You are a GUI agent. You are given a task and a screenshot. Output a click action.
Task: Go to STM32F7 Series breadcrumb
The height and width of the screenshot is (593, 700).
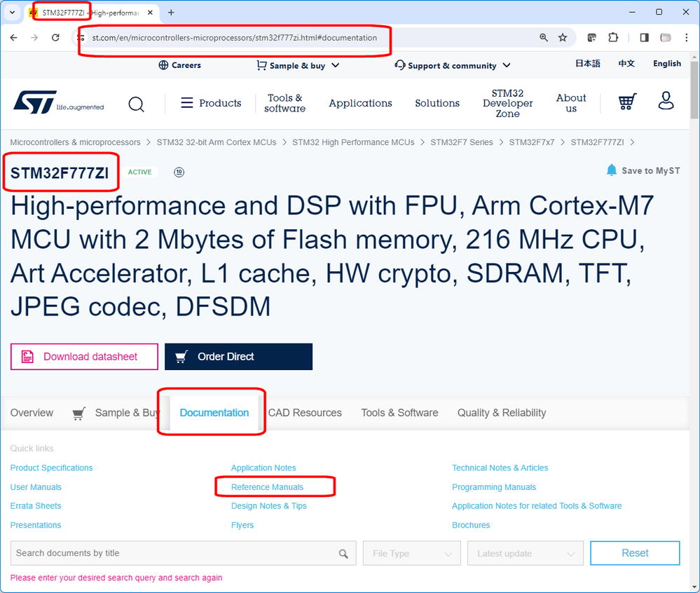coord(462,142)
